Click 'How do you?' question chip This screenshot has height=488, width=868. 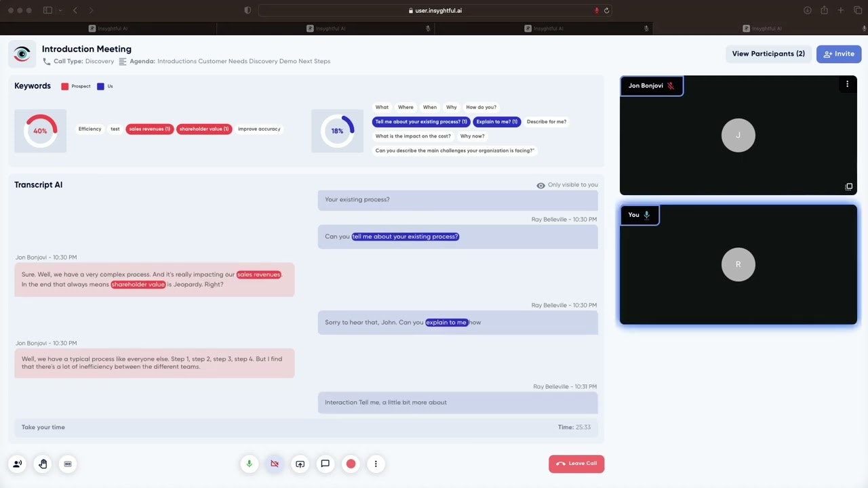point(481,107)
